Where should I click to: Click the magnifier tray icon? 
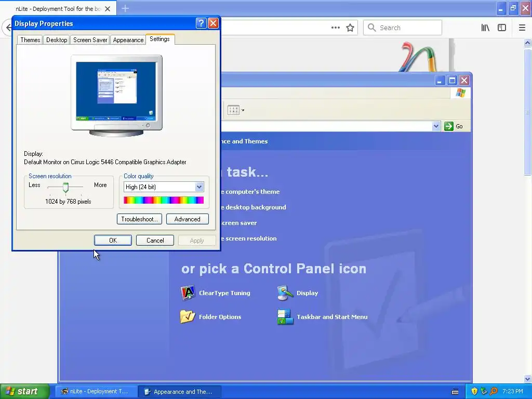(x=494, y=391)
